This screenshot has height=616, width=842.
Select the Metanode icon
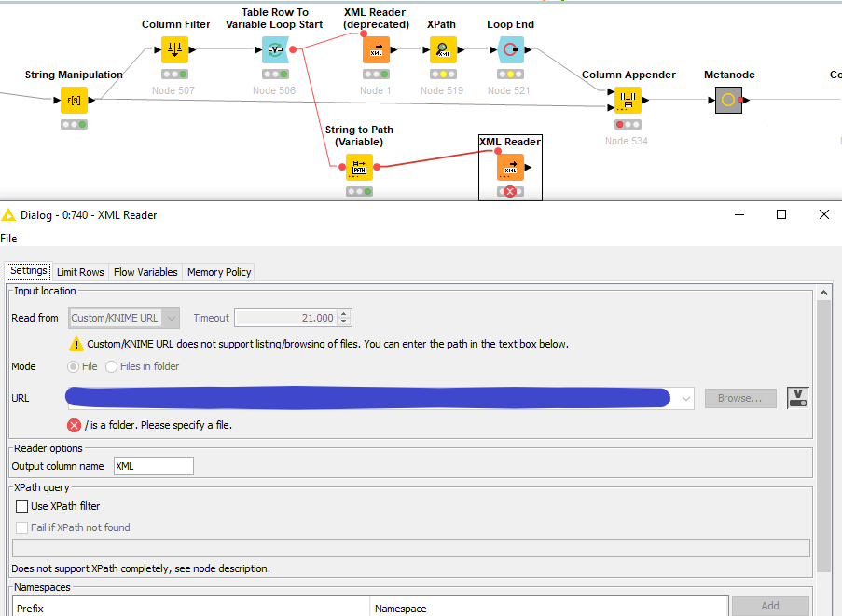pyautogui.click(x=728, y=100)
